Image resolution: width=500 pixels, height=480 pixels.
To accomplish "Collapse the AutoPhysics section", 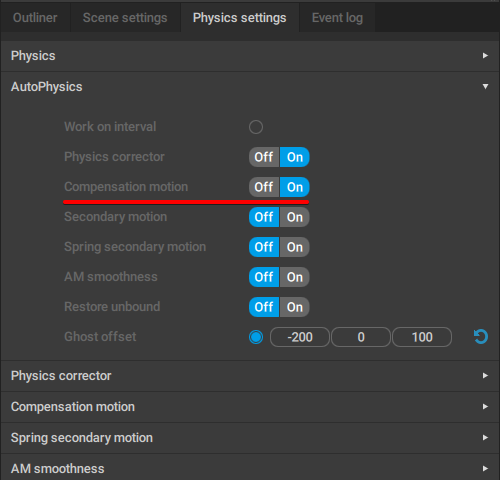I will click(x=485, y=87).
